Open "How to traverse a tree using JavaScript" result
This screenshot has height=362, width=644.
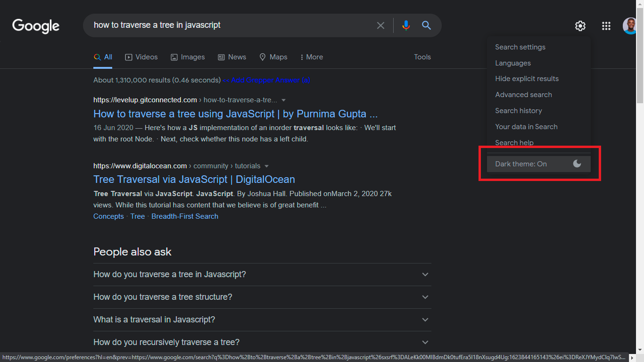click(236, 114)
